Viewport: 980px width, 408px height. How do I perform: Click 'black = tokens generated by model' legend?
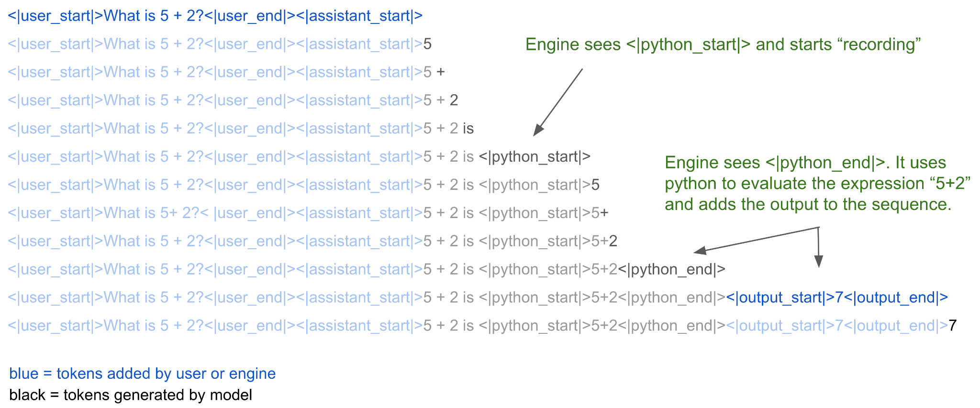pos(130,395)
